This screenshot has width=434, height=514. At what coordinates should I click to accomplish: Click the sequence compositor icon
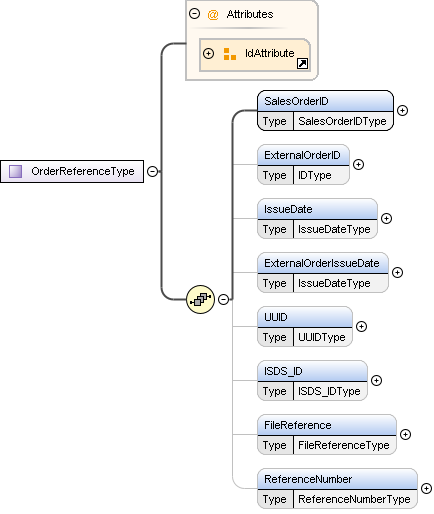[200, 299]
